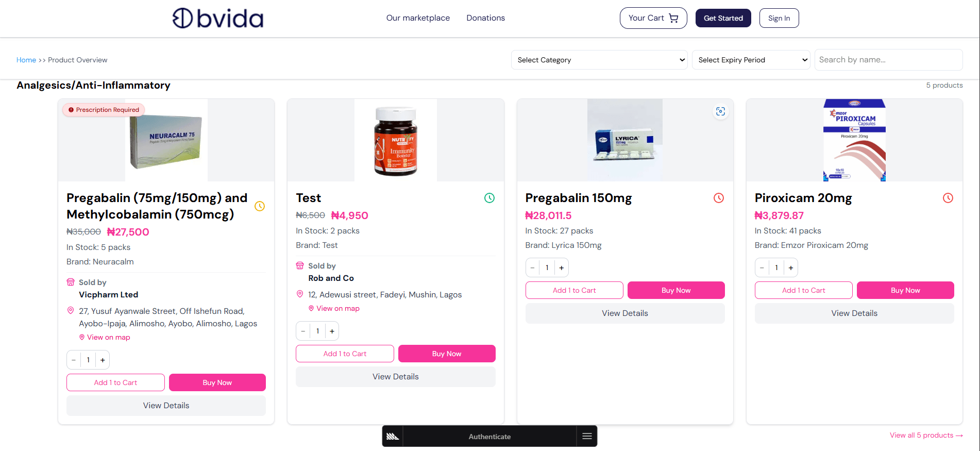Screen dimensions: 980x451
Task: Open View all 5 products link
Action: [x=926, y=435]
